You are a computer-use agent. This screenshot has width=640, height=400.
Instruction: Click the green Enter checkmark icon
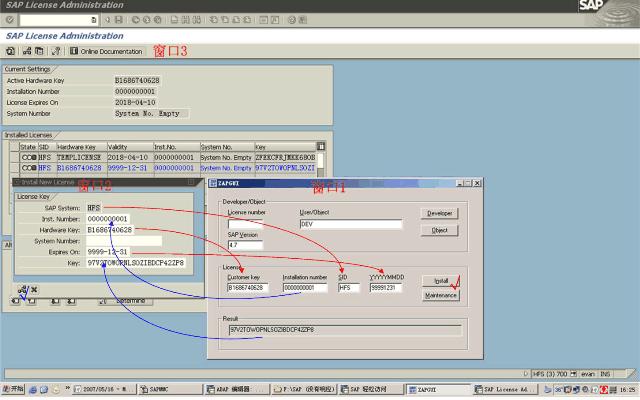click(8, 19)
